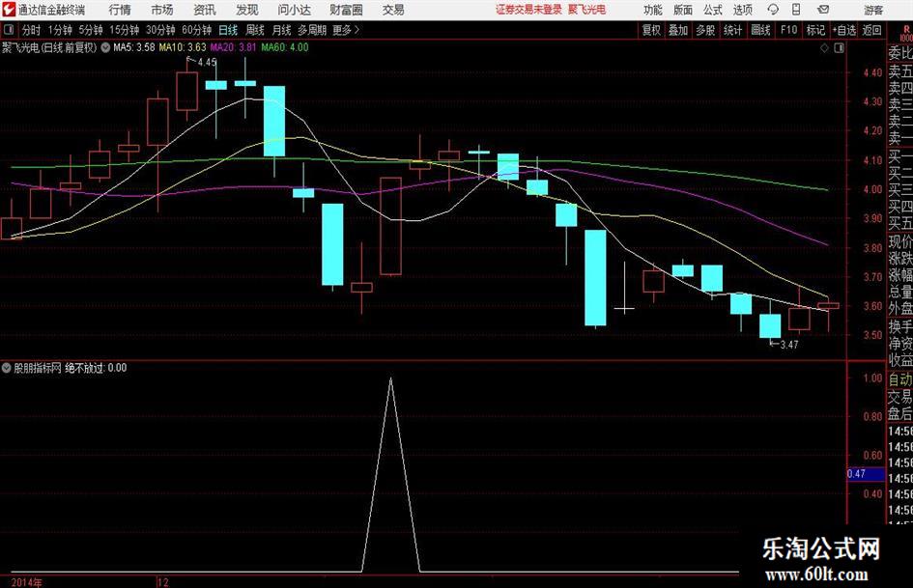913x588 pixels.
Task: Click the 自动 label in side panel
Action: coord(900,379)
